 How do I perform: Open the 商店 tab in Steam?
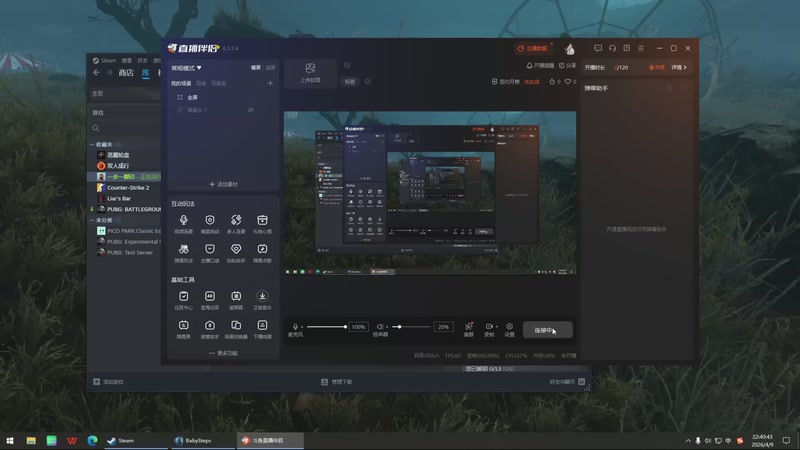pos(126,73)
